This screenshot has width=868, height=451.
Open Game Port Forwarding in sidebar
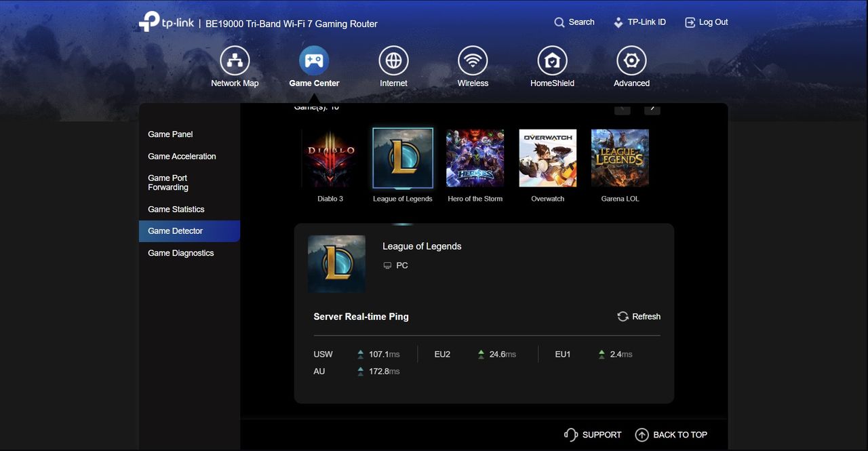(168, 182)
